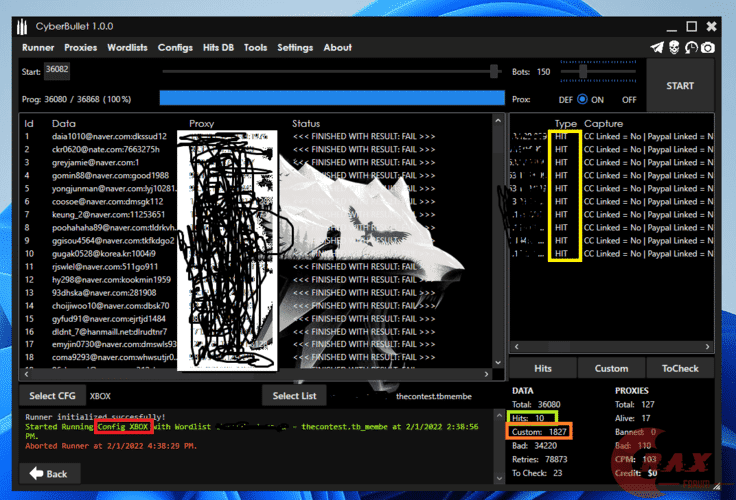Click the hits panel scroll right arrow
Viewport: 736px width, 500px height.
pos(707,346)
